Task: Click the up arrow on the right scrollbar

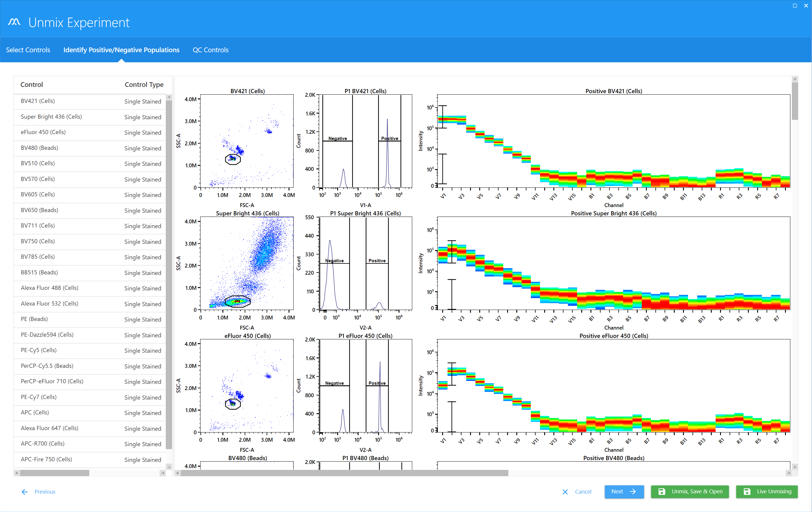Action: tap(795, 79)
